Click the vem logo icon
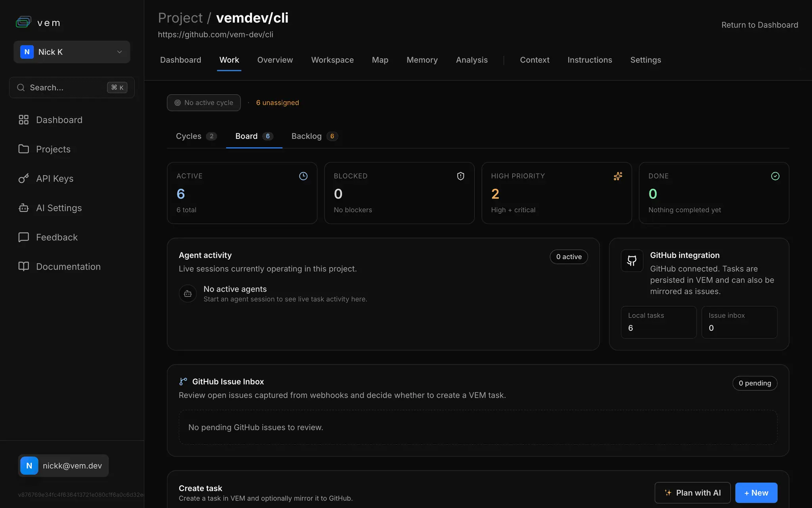The width and height of the screenshot is (812, 508). coord(23,22)
